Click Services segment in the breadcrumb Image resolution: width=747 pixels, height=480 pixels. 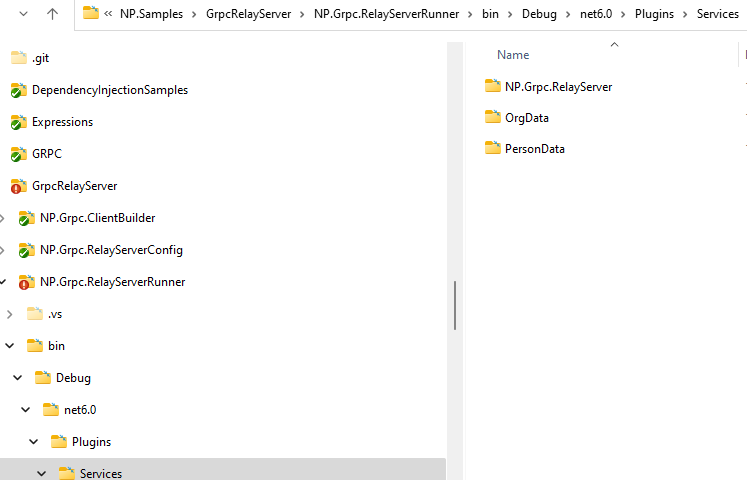click(717, 14)
